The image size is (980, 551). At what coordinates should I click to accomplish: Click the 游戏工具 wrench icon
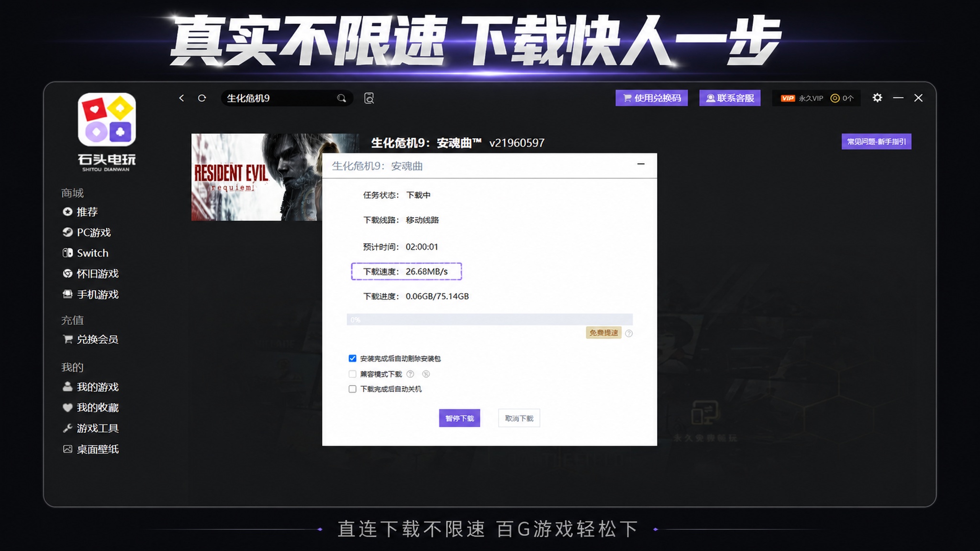coord(67,428)
